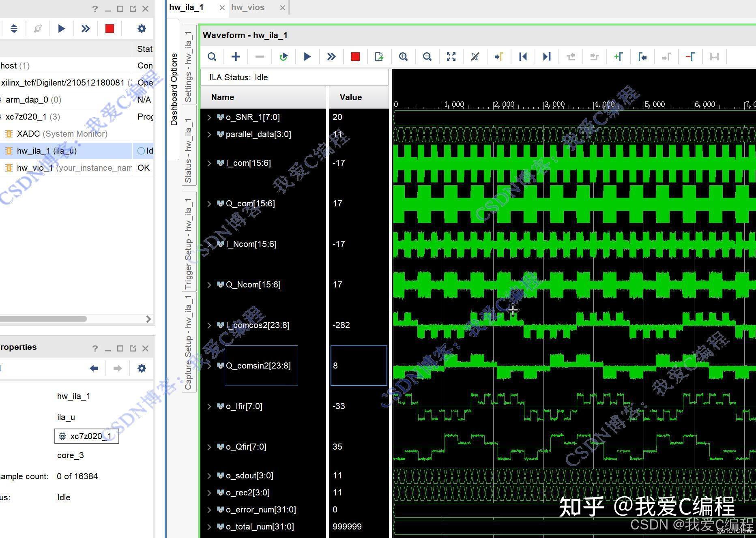Click the zoom fit icon
Viewport: 756px width, 538px height.
click(x=451, y=57)
